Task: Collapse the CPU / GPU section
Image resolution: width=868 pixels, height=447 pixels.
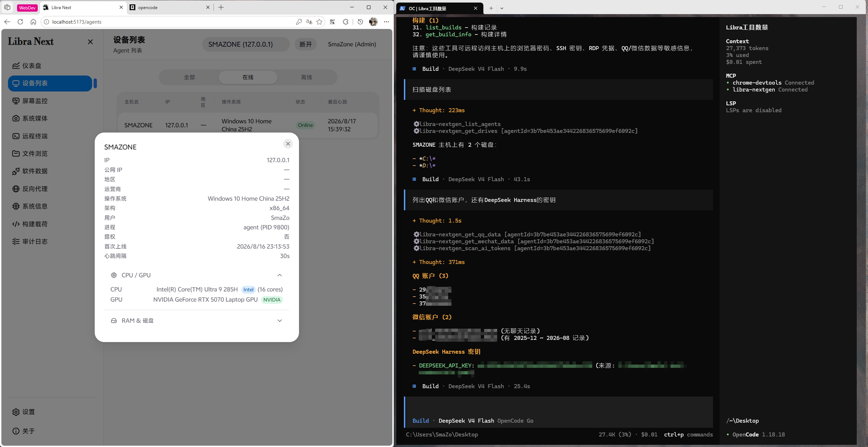Action: click(x=279, y=275)
